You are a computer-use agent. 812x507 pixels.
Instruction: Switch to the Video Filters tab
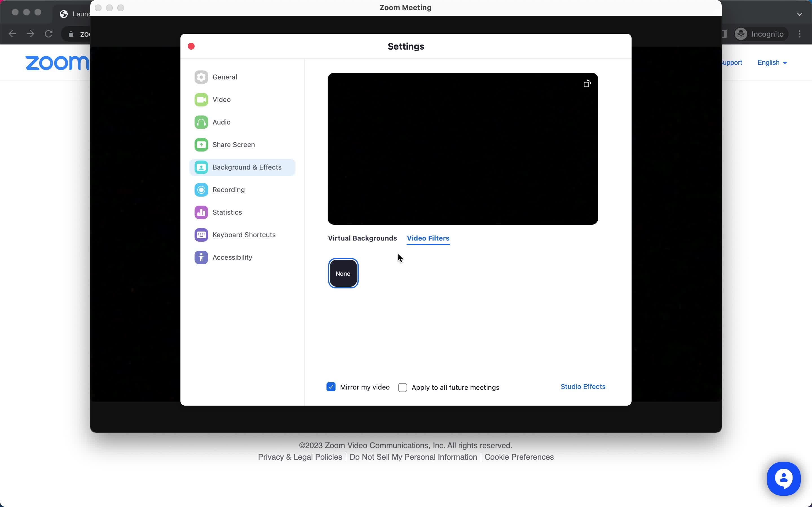click(x=428, y=238)
